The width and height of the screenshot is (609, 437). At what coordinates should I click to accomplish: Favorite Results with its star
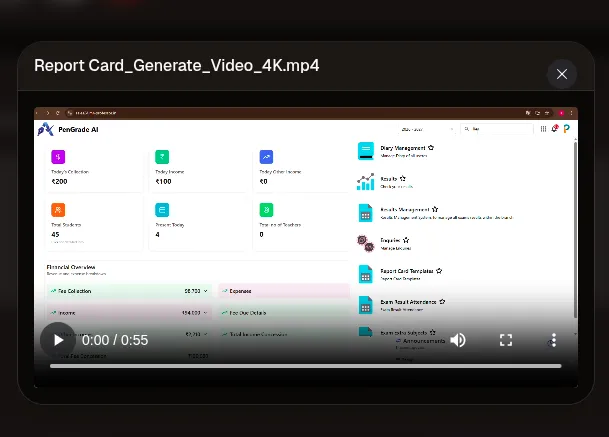(x=402, y=178)
